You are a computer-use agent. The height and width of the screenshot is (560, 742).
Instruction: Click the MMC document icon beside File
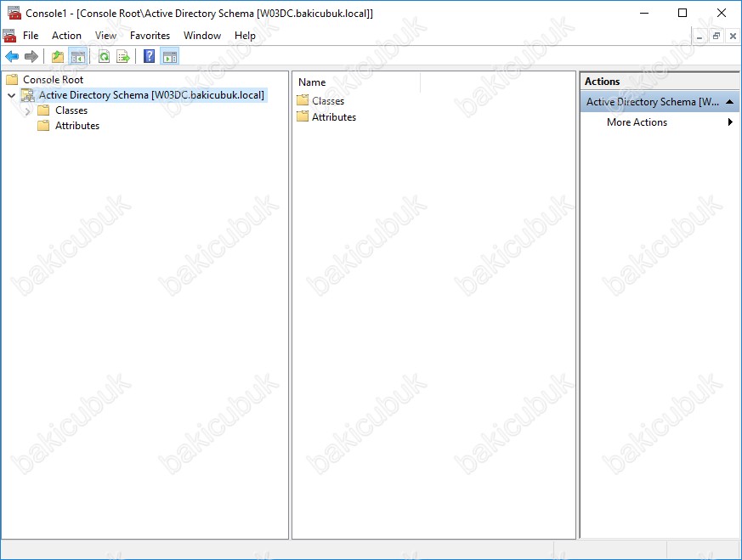point(9,36)
